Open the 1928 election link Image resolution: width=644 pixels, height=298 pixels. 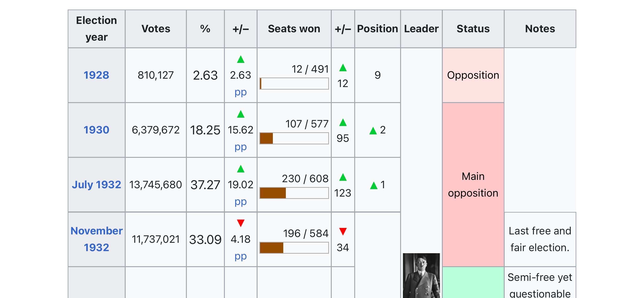tap(96, 75)
